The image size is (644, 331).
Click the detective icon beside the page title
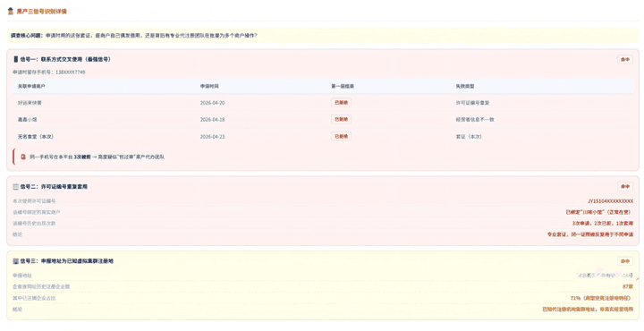(x=11, y=11)
